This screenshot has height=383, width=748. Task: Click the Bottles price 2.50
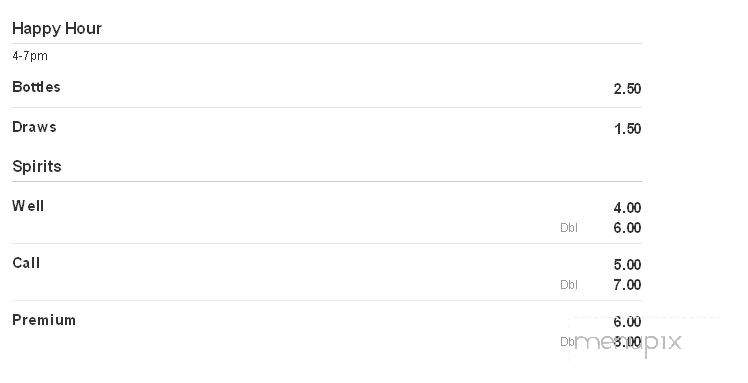pyautogui.click(x=627, y=89)
